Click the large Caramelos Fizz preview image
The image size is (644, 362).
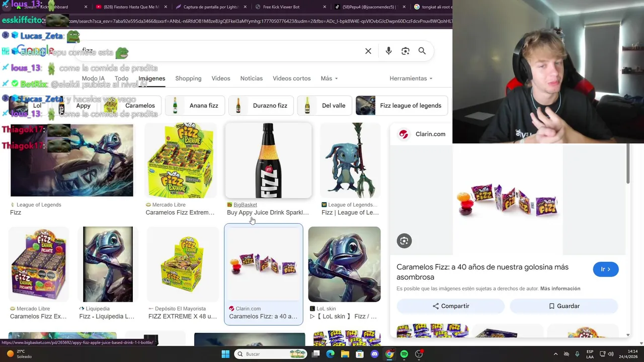[508, 200]
